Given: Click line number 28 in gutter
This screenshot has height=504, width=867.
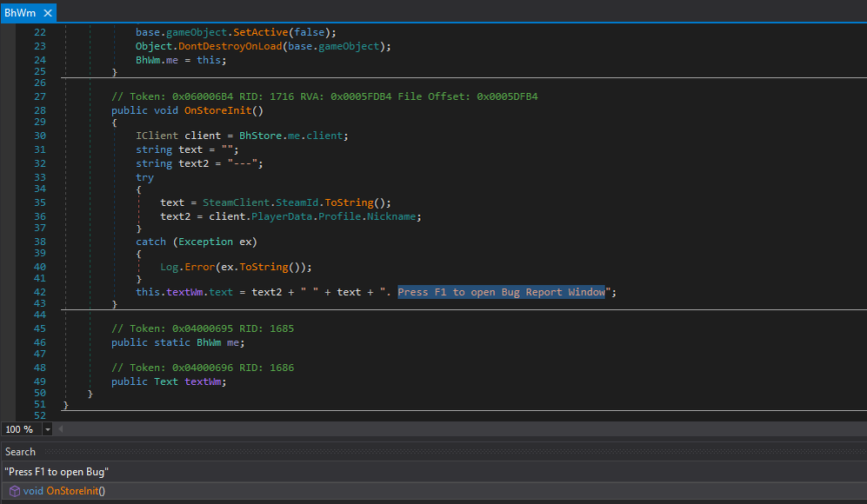Looking at the screenshot, I should coord(40,110).
